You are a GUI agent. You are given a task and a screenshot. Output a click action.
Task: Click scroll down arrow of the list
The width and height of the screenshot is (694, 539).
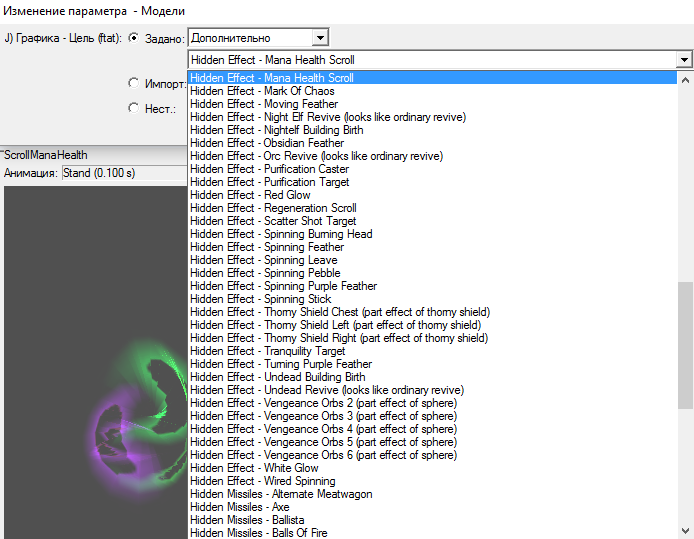point(685,531)
